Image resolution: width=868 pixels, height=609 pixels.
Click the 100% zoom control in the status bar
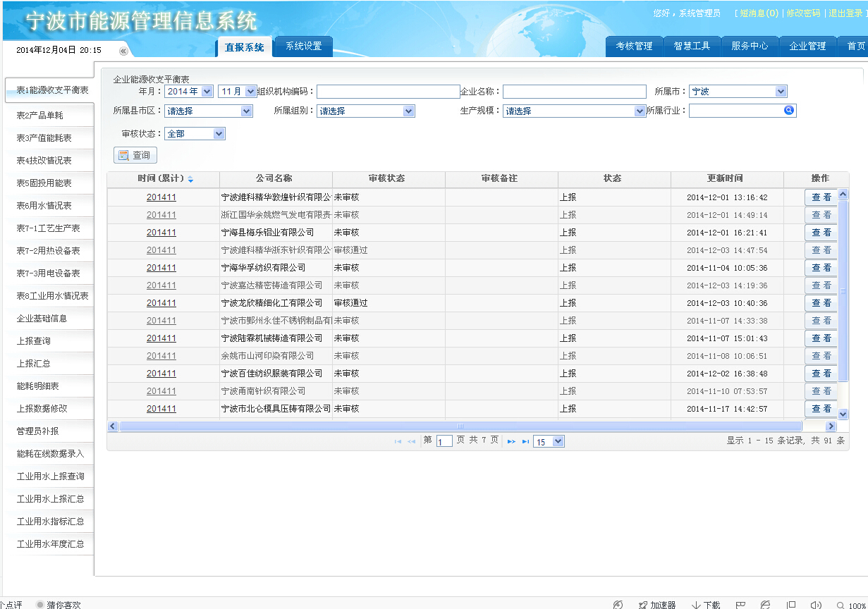coord(851,605)
